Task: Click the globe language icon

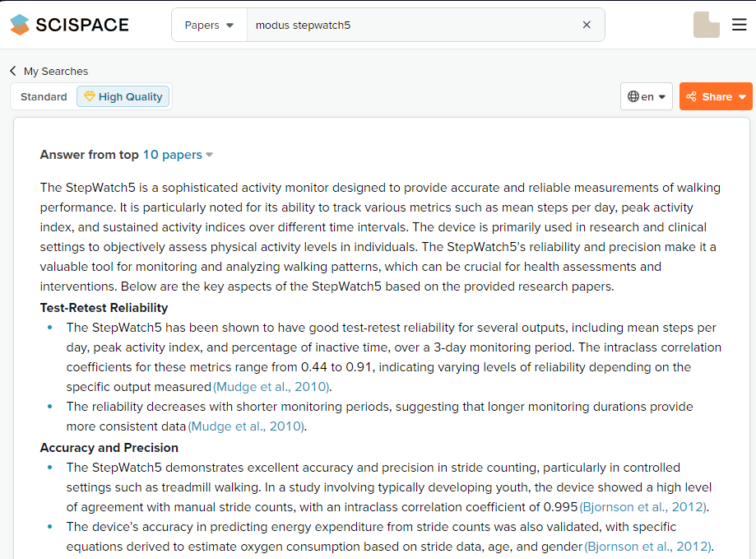Action: [x=633, y=96]
